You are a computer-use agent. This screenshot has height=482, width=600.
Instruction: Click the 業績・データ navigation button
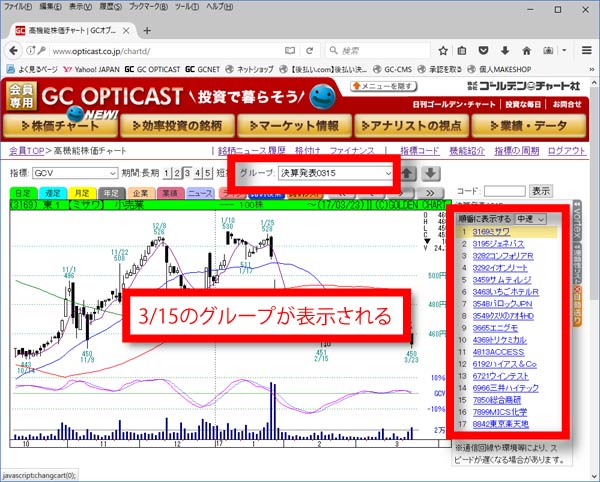click(529, 126)
